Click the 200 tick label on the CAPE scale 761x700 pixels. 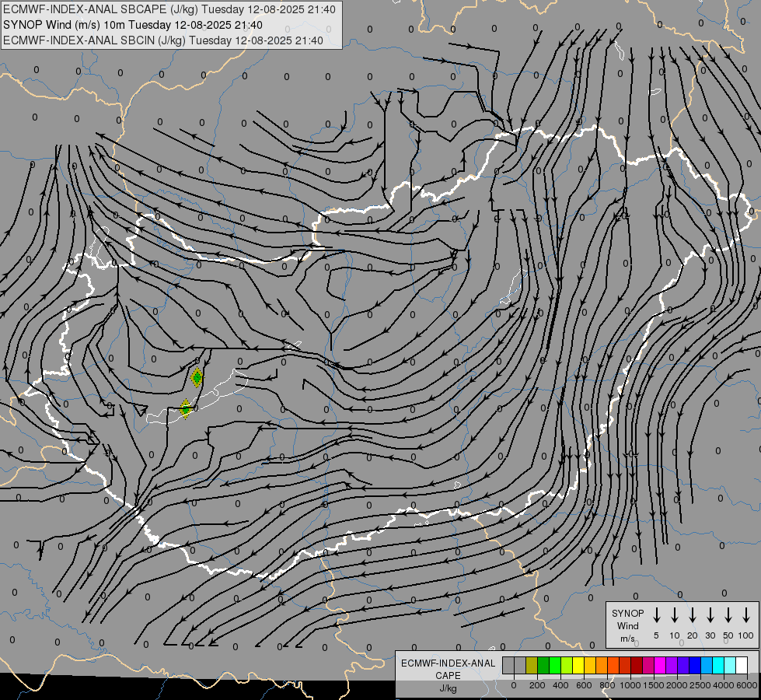pyautogui.click(x=537, y=685)
